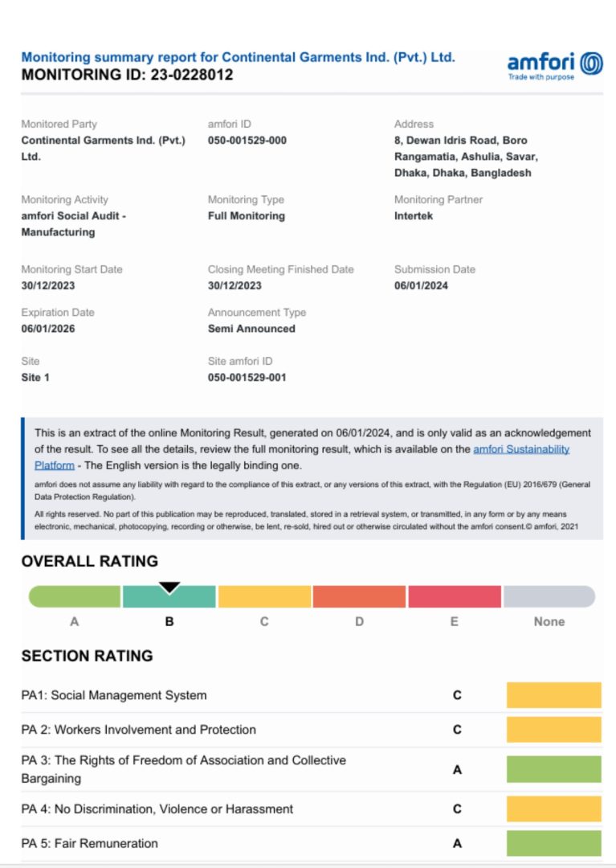Select the green A rating segment
Image resolution: width=616 pixels, height=868 pixels.
[x=75, y=597]
